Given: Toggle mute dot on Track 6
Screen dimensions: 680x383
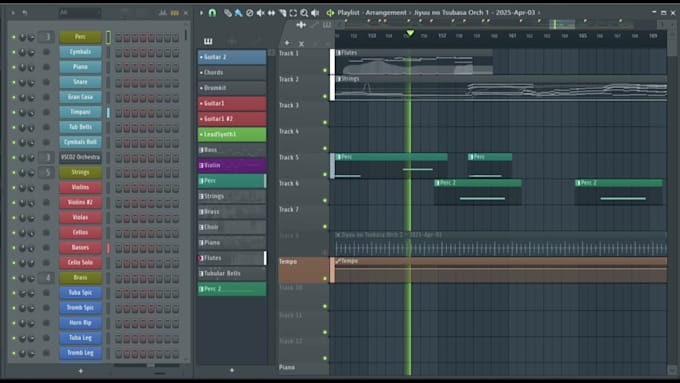Looking at the screenshot, I should pos(325,200).
